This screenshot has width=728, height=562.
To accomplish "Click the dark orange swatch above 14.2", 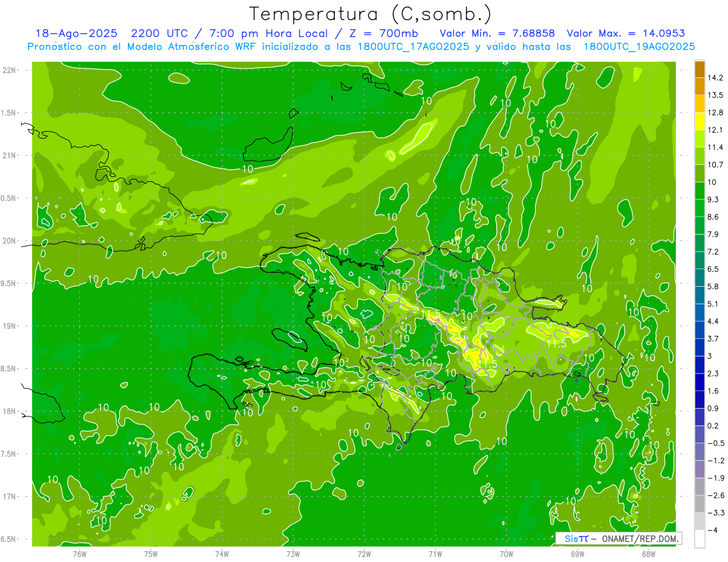I will [699, 69].
